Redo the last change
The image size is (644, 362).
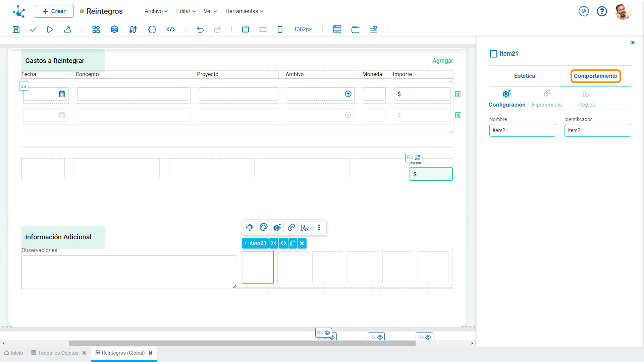pos(217,29)
